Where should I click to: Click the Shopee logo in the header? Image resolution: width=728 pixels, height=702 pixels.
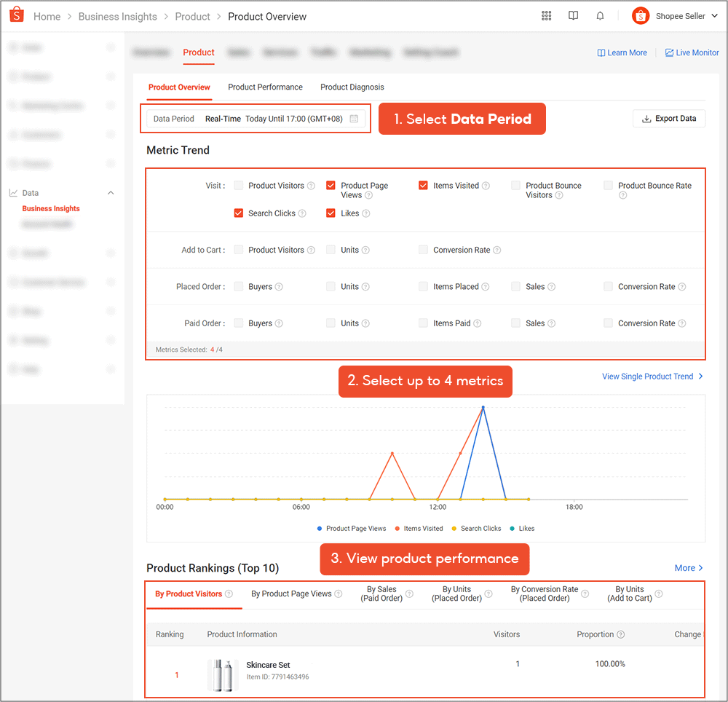pos(17,15)
